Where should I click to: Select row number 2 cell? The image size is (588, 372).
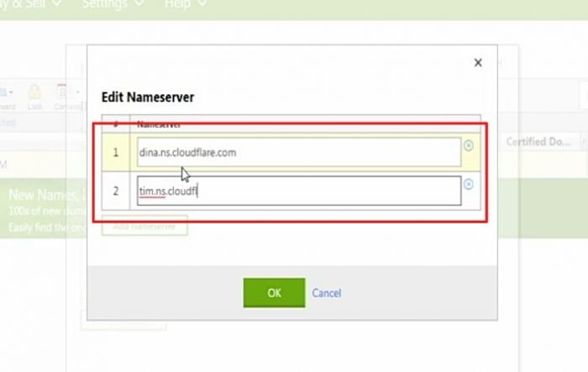(116, 191)
